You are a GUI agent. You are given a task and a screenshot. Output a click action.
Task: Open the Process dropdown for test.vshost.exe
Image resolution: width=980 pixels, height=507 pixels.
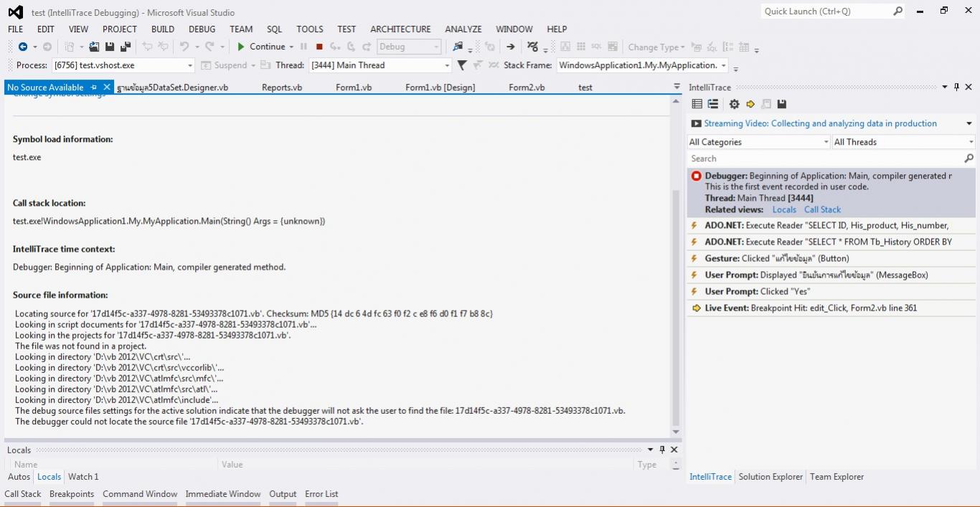click(190, 65)
